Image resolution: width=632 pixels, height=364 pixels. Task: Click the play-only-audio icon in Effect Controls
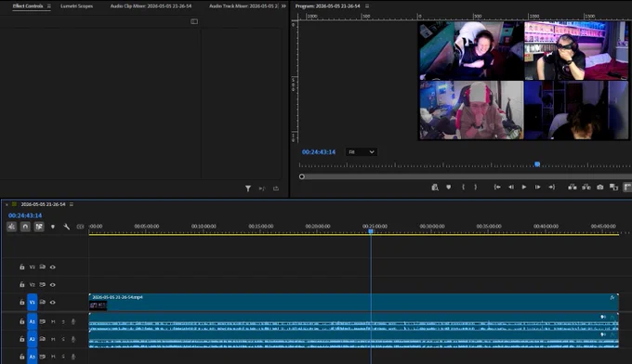(262, 188)
